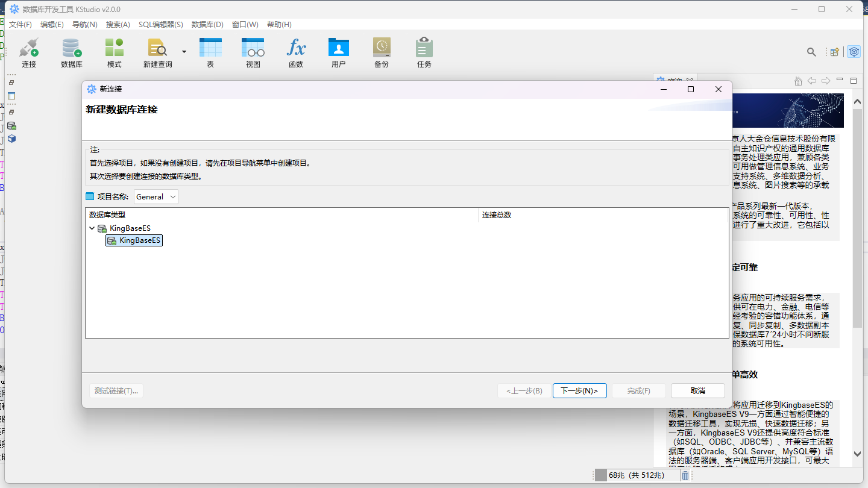
Task: Select the 用户 (User) toolbar icon
Action: coord(338,48)
